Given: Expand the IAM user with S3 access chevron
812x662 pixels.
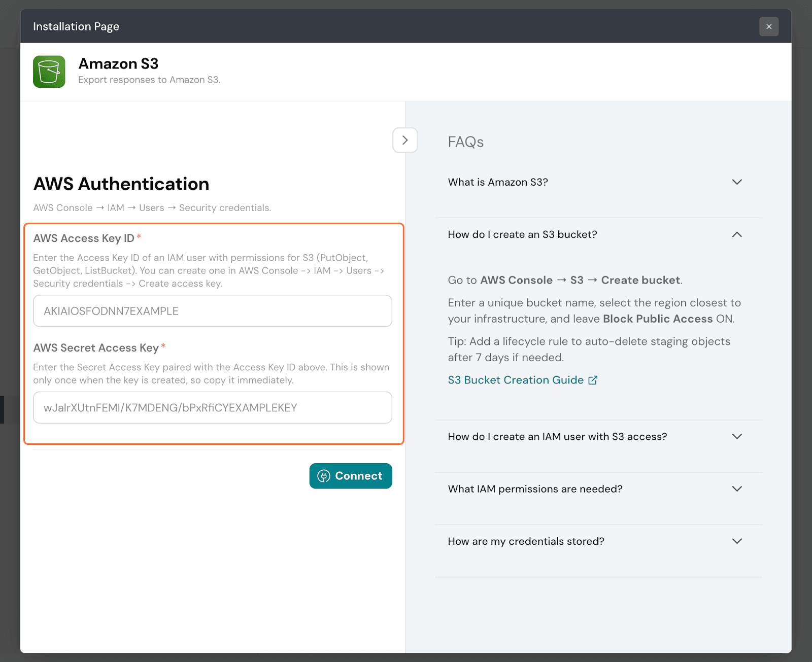Looking at the screenshot, I should [x=737, y=436].
